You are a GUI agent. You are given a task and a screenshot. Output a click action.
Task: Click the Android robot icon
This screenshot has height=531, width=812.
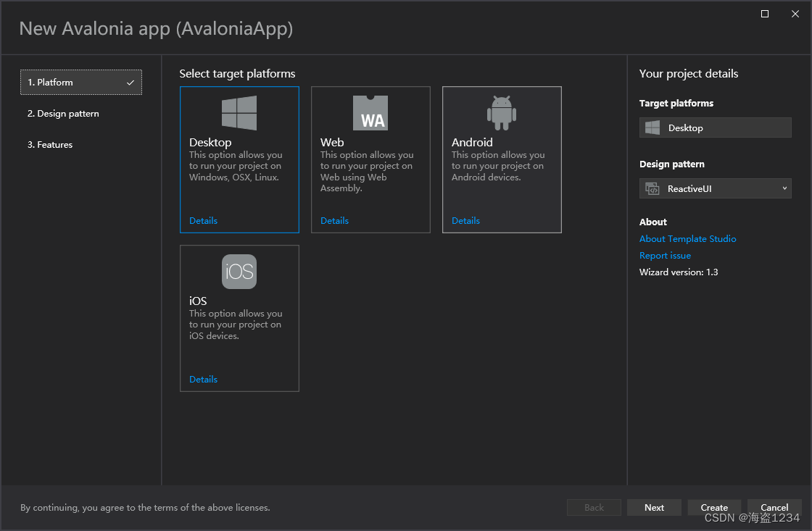pyautogui.click(x=501, y=113)
